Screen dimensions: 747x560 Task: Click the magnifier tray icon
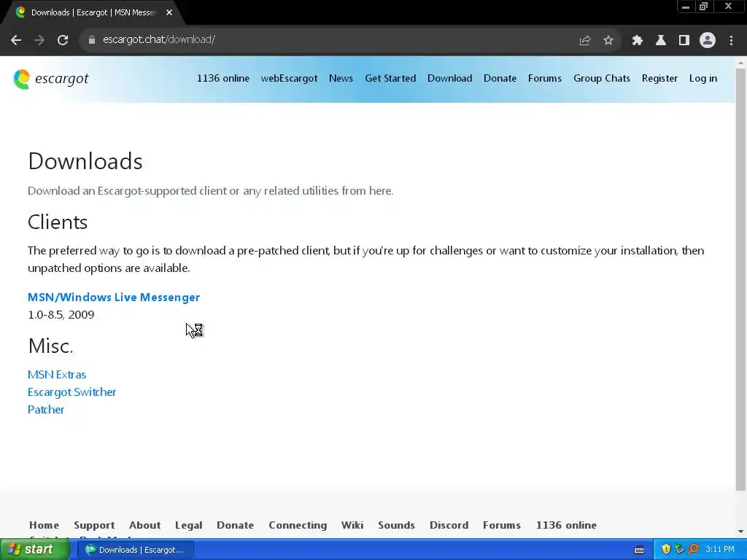(693, 550)
